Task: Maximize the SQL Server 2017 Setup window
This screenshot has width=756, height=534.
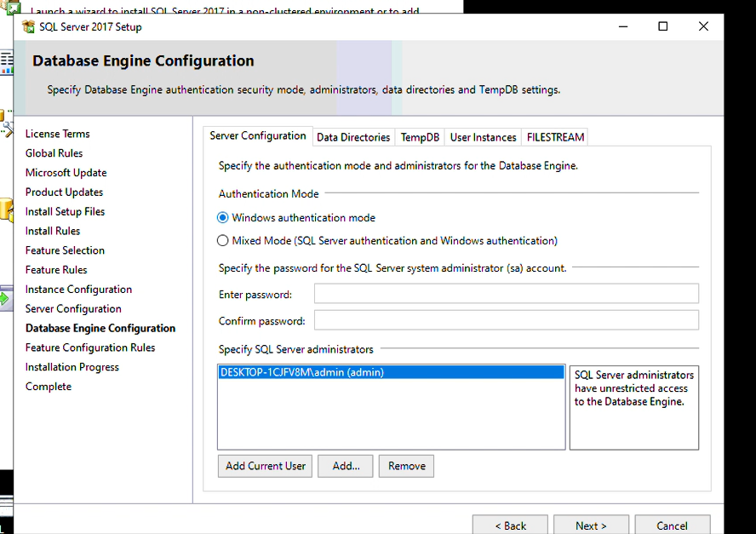Action: tap(663, 26)
